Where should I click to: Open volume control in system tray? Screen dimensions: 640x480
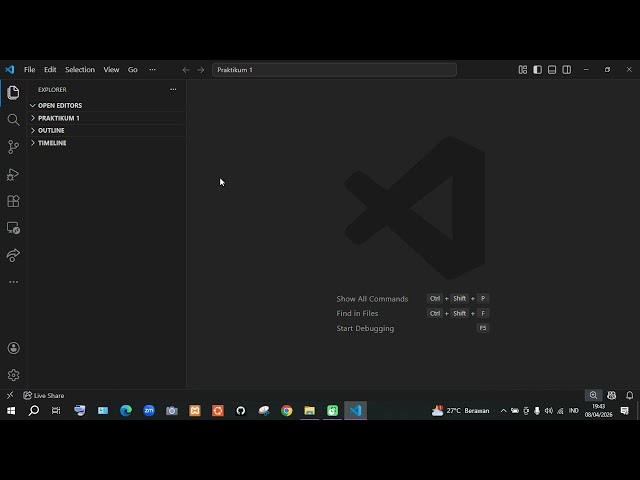[549, 411]
